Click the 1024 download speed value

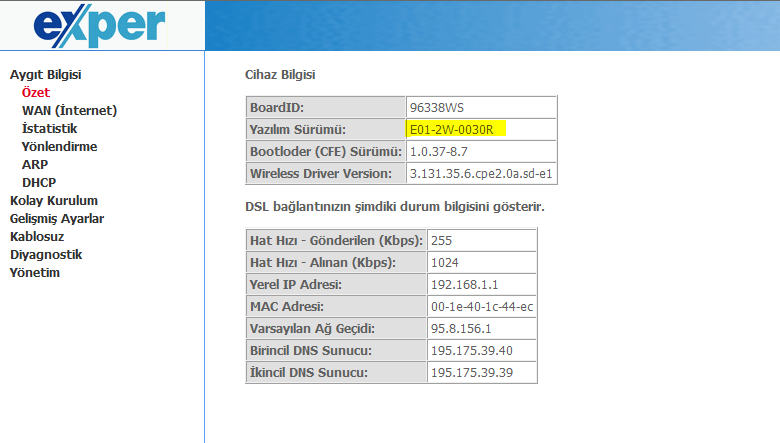pyautogui.click(x=445, y=263)
